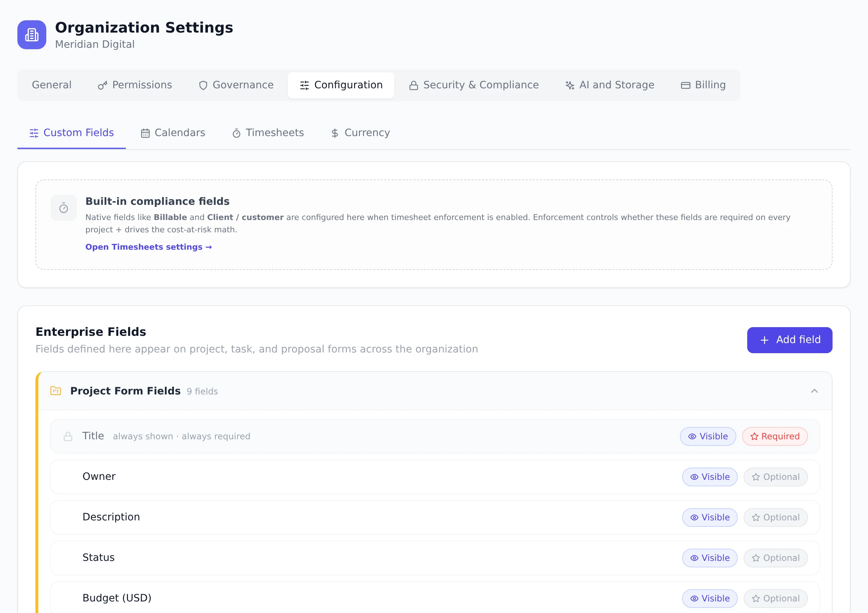The image size is (868, 613).
Task: Open the Governance tab
Action: coord(236,85)
